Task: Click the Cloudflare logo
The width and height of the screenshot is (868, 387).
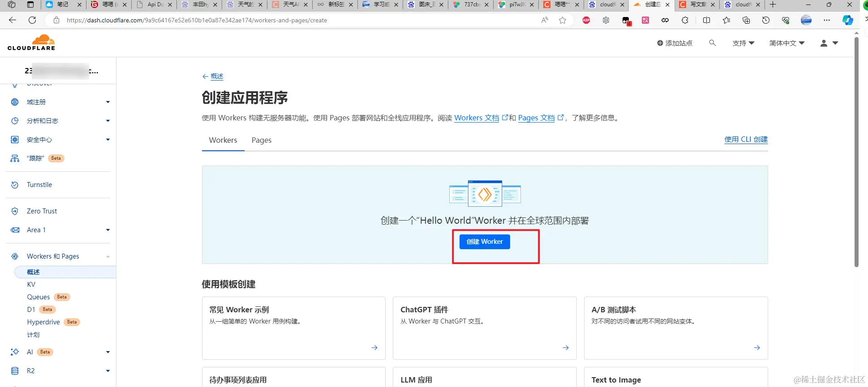Action: [31, 42]
